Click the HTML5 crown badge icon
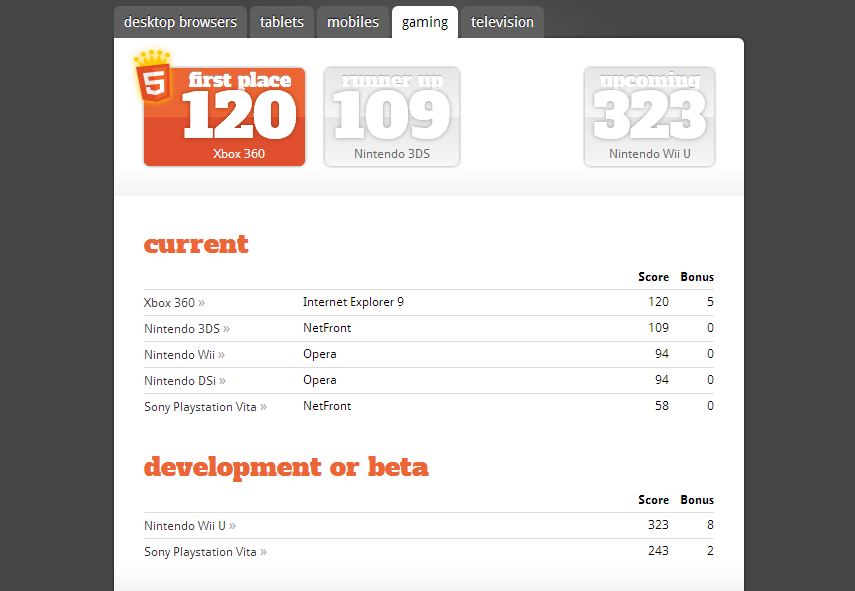The width and height of the screenshot is (855, 591). tap(153, 76)
